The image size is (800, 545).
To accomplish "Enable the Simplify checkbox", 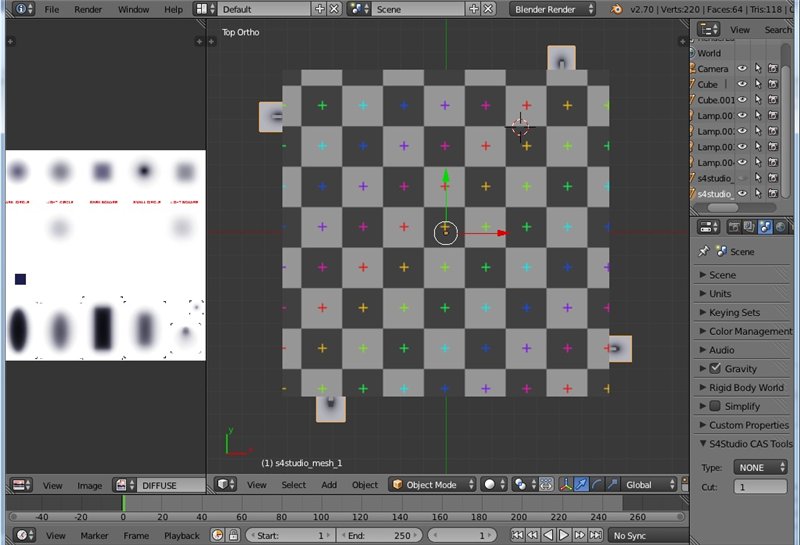I will (715, 406).
